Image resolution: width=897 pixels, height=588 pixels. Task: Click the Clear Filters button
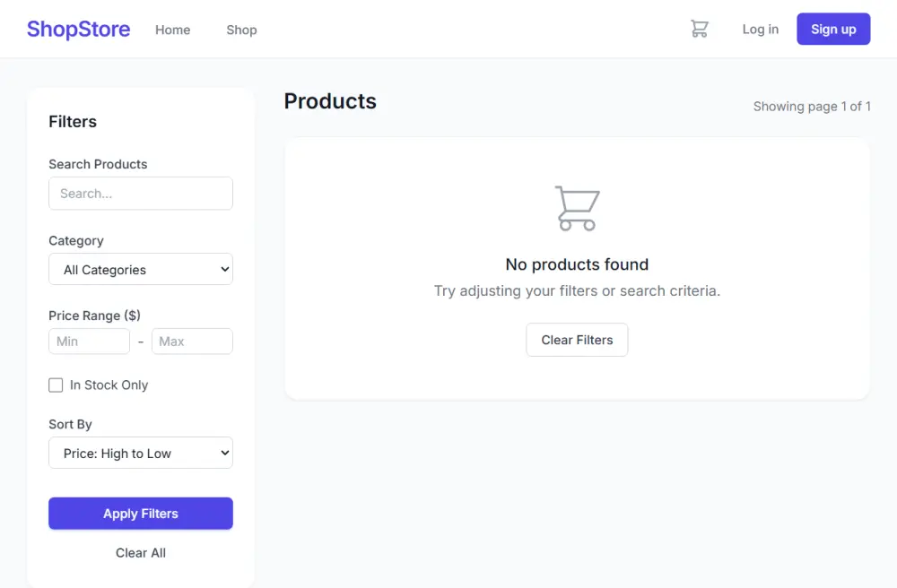click(577, 340)
